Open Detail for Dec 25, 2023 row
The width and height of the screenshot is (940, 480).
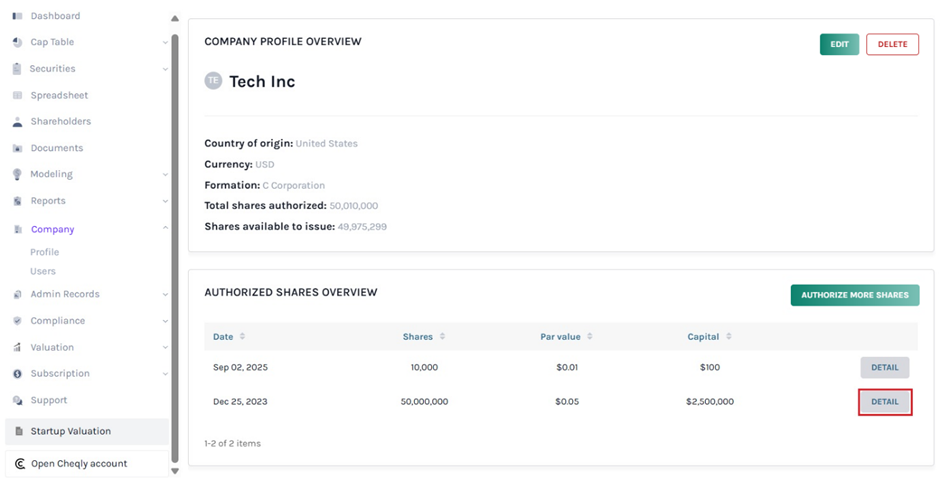click(885, 402)
